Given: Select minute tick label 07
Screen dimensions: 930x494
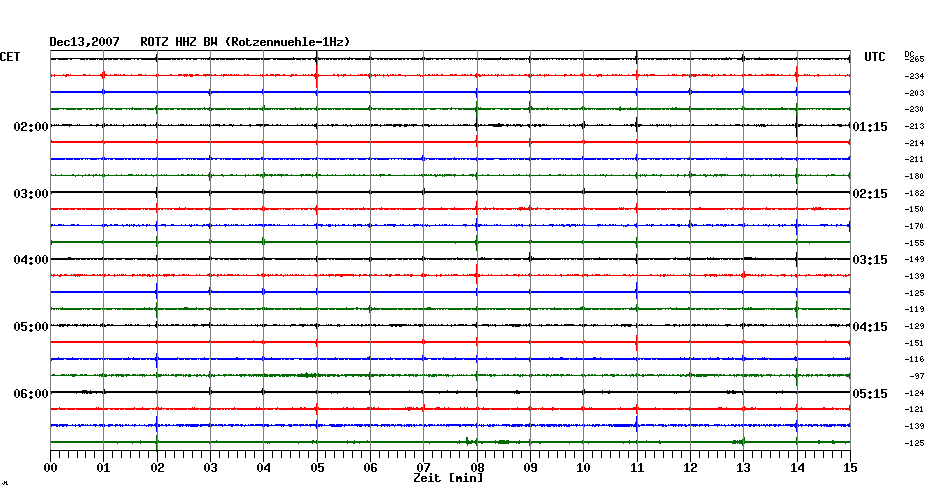Looking at the screenshot, I should pos(423,467).
